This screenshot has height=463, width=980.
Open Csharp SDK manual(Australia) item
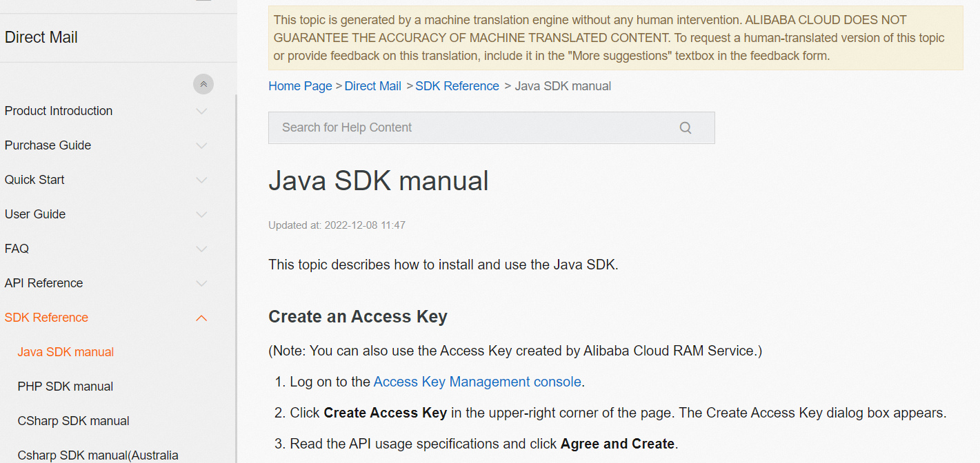[98, 455]
